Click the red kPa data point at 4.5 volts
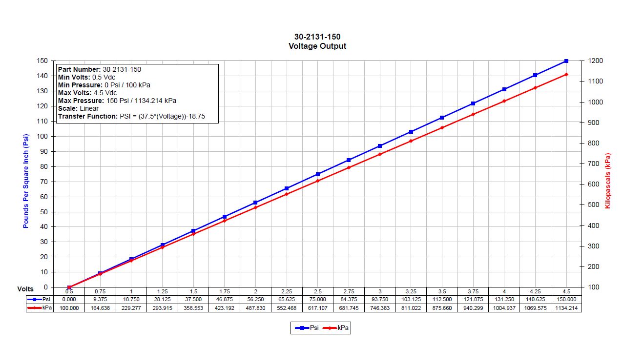644x348 pixels. pos(566,74)
